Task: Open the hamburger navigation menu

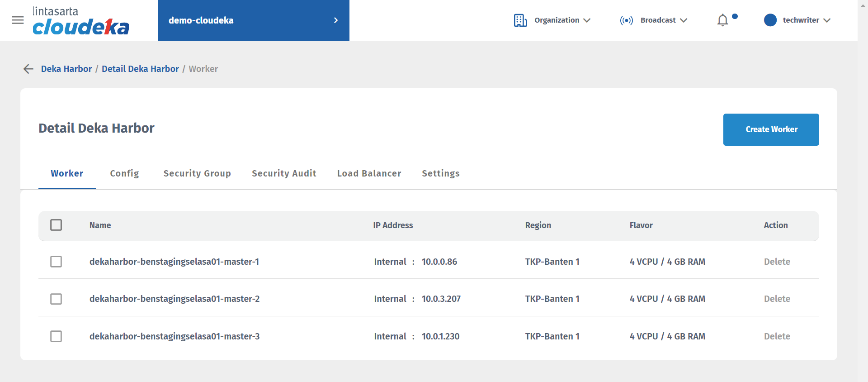Action: click(18, 20)
